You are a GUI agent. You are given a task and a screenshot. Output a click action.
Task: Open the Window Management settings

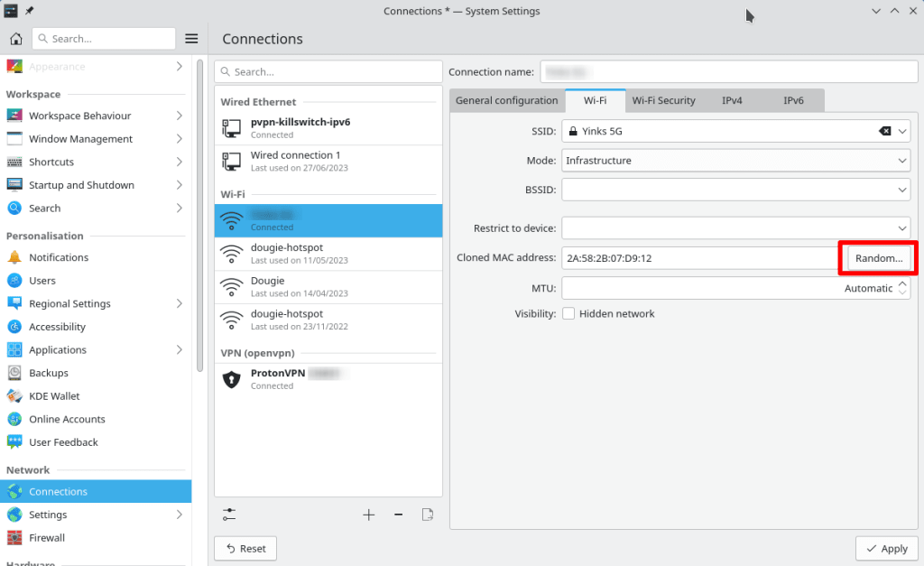click(x=96, y=138)
